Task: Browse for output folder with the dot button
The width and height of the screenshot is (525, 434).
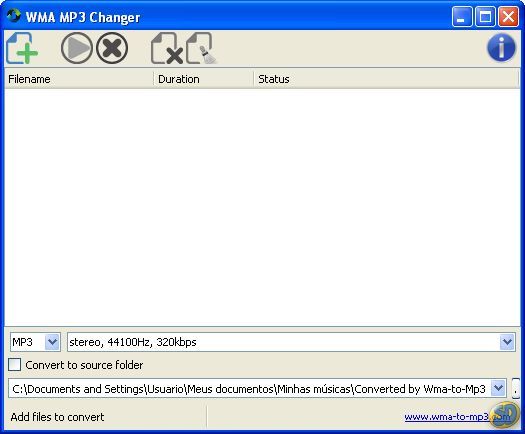Action: point(516,388)
